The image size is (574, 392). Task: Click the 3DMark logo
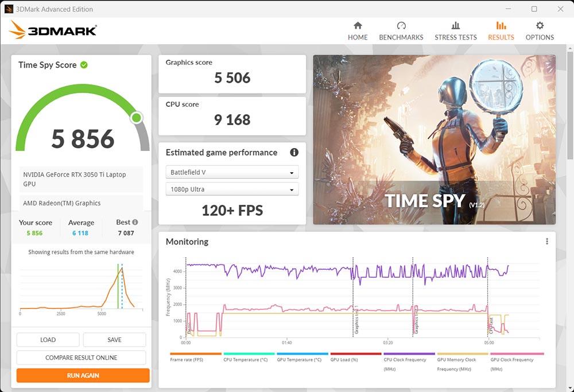(53, 30)
